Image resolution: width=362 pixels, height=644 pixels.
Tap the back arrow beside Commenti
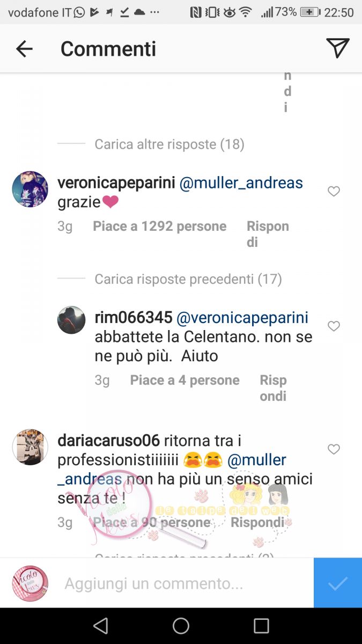(x=24, y=49)
